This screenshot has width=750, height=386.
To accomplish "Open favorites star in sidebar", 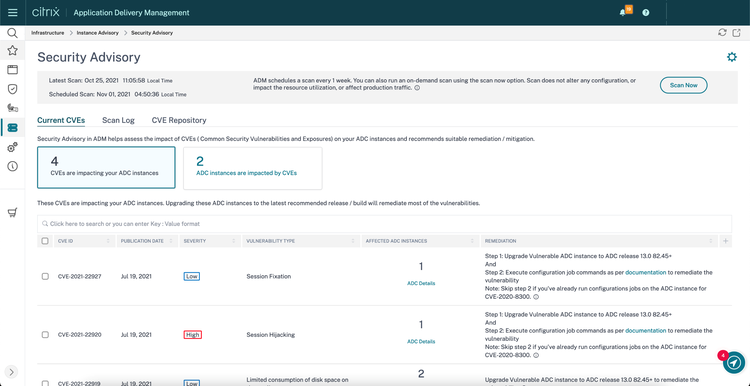I will point(12,50).
